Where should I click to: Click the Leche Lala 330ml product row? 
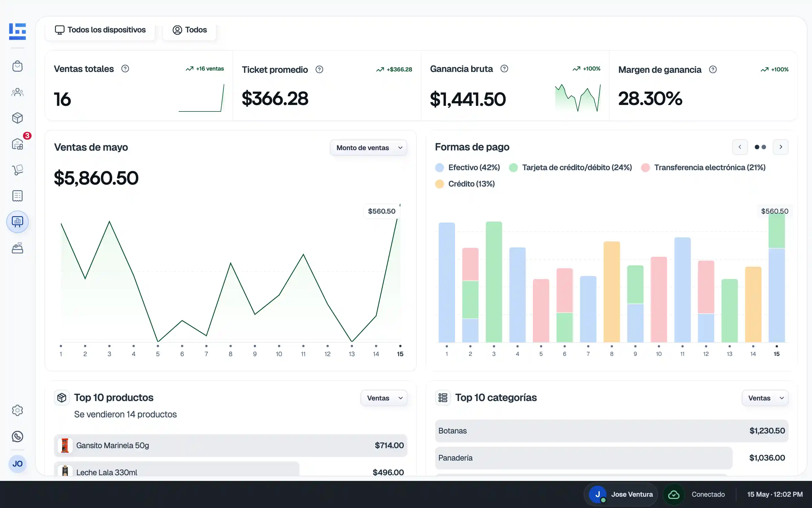pos(231,469)
